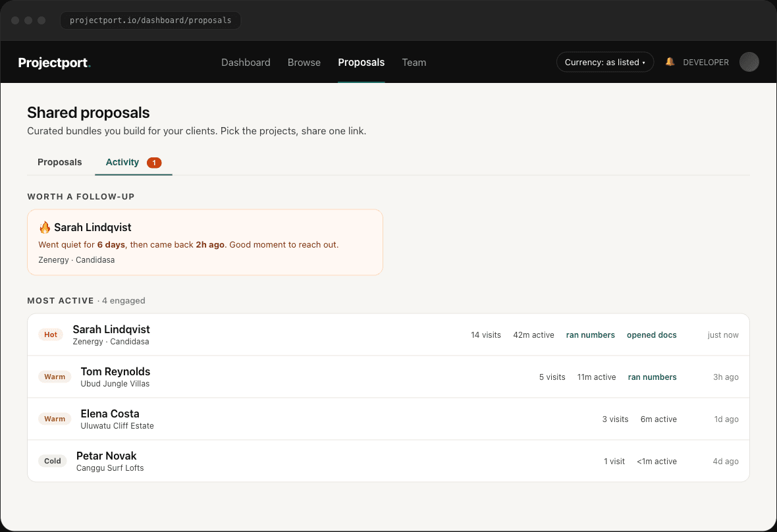Click the fire icon beside Sarah Lindqvist
The image size is (777, 532).
45,227
